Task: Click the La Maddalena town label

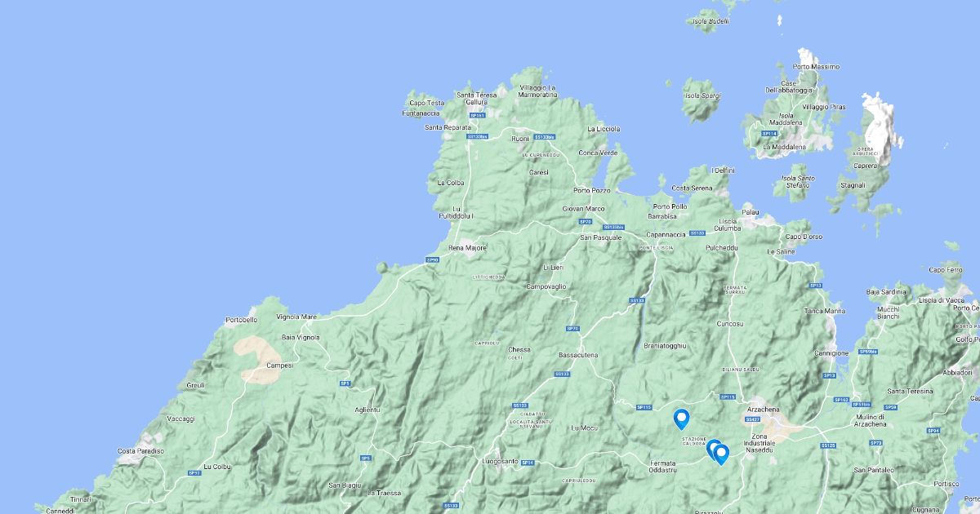Action: point(785,147)
